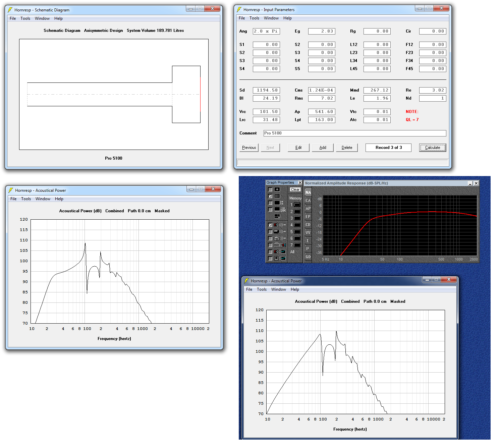Enable the 20K range checkbox
The height and width of the screenshot is (448, 500).
[270, 209]
